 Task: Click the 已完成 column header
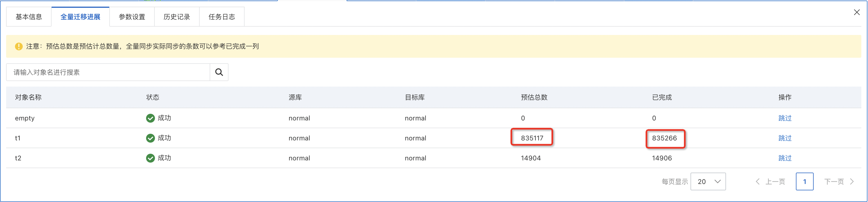click(662, 97)
